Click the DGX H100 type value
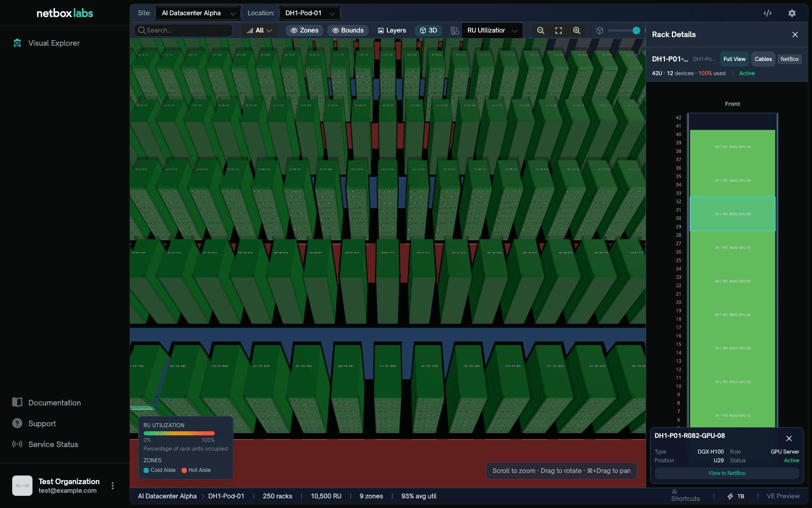Screen dimensions: 812x508 [710, 452]
